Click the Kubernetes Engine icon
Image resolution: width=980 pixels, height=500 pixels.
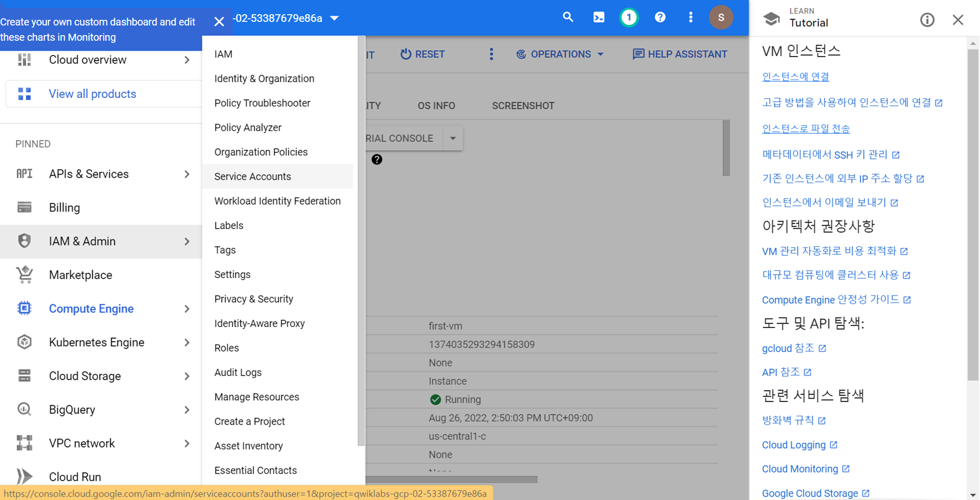(24, 342)
